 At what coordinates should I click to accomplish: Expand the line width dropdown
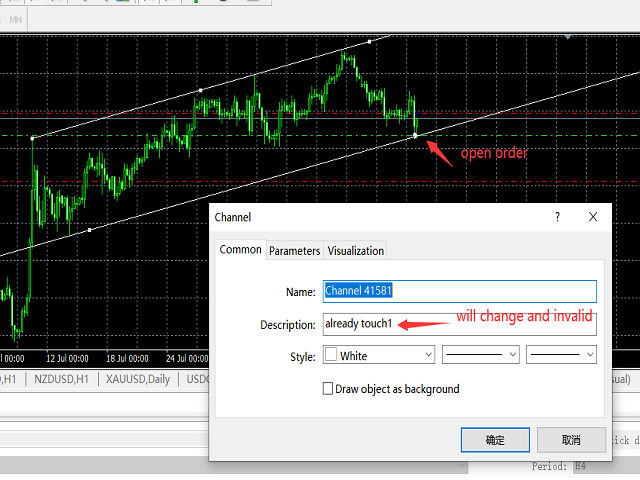(561, 355)
